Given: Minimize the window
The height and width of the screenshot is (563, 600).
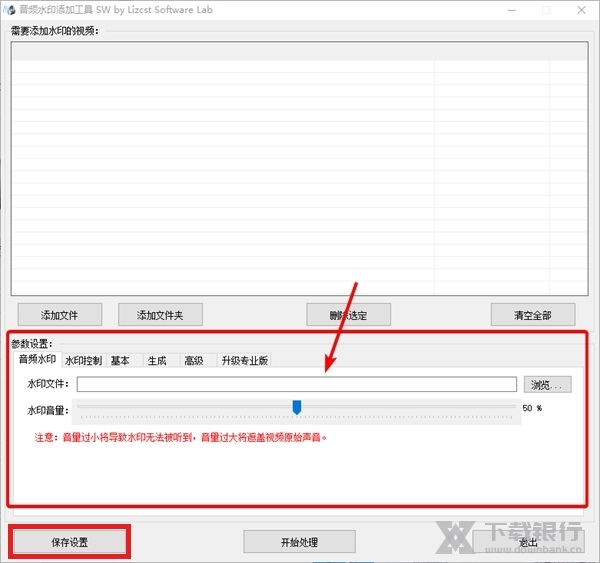Looking at the screenshot, I should [512, 10].
